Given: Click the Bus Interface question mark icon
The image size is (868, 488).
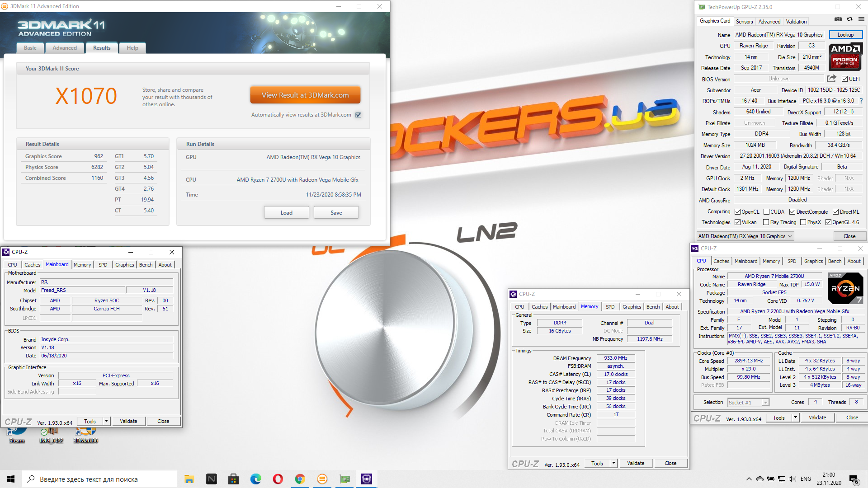Looking at the screenshot, I should pos(861,101).
